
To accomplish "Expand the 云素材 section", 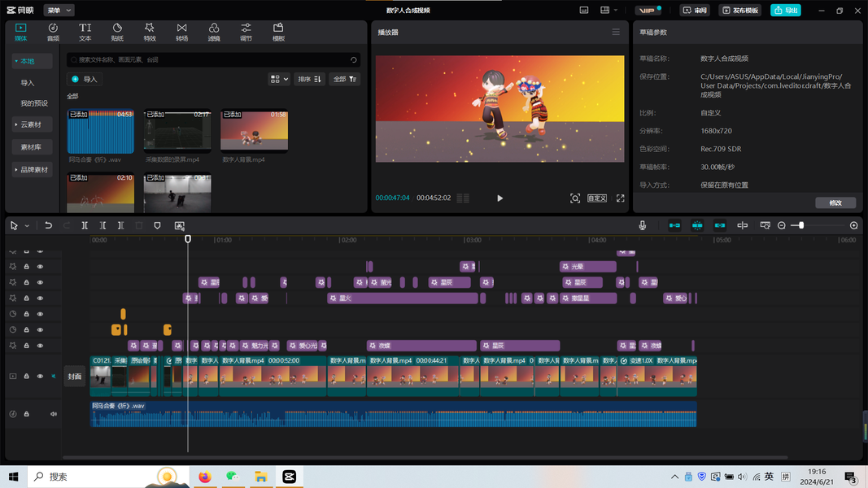I will click(32, 124).
